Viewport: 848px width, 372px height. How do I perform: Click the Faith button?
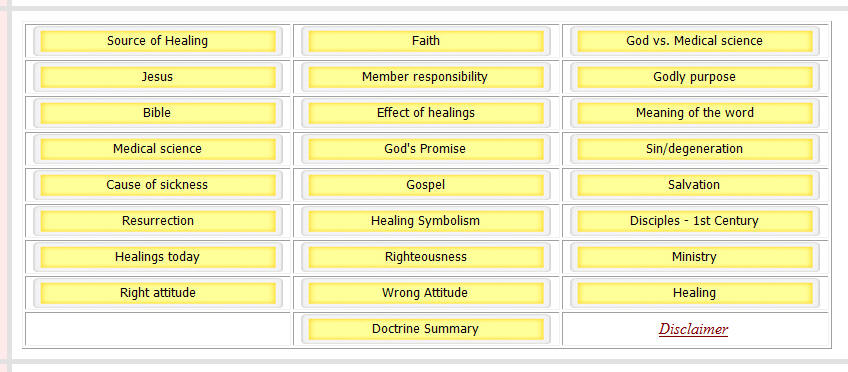(426, 41)
